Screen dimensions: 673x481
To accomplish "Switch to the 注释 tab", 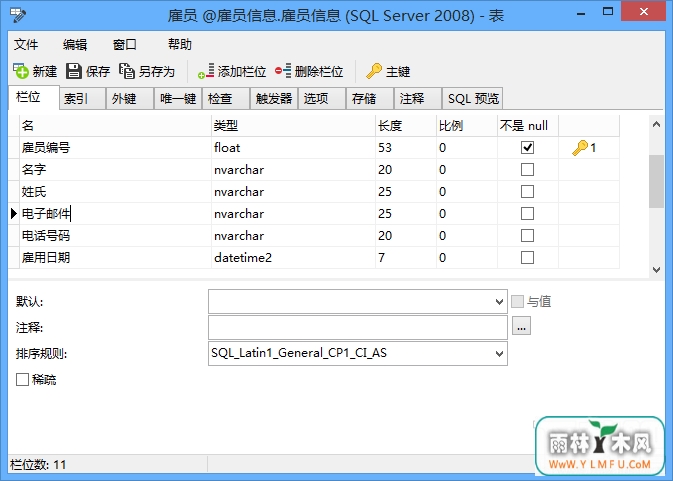I will coord(418,99).
